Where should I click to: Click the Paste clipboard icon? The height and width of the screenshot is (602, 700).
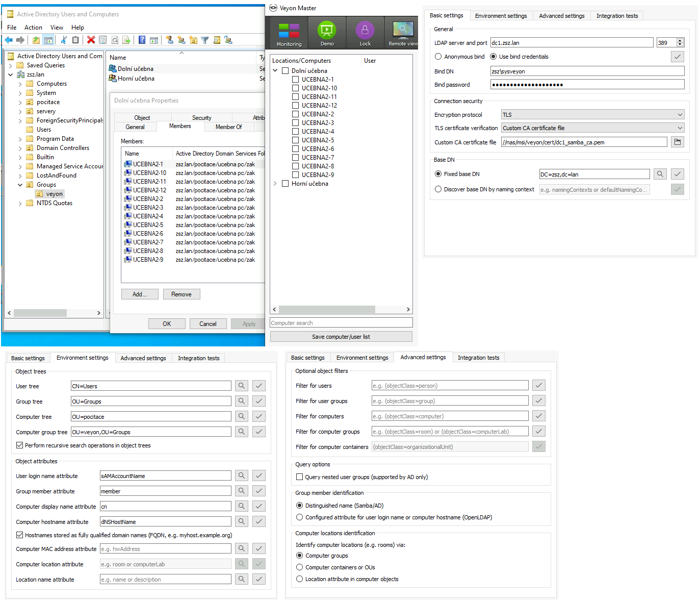pos(75,40)
